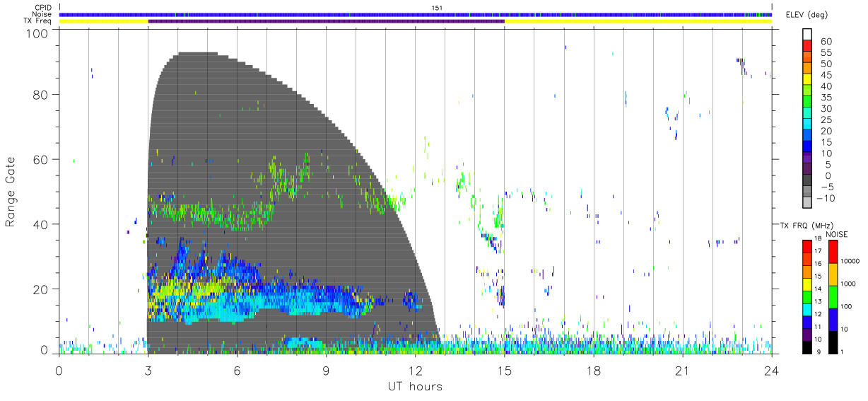Pick the black bottom band of the TX FRQ colorbar
868x401 pixels.
click(807, 347)
